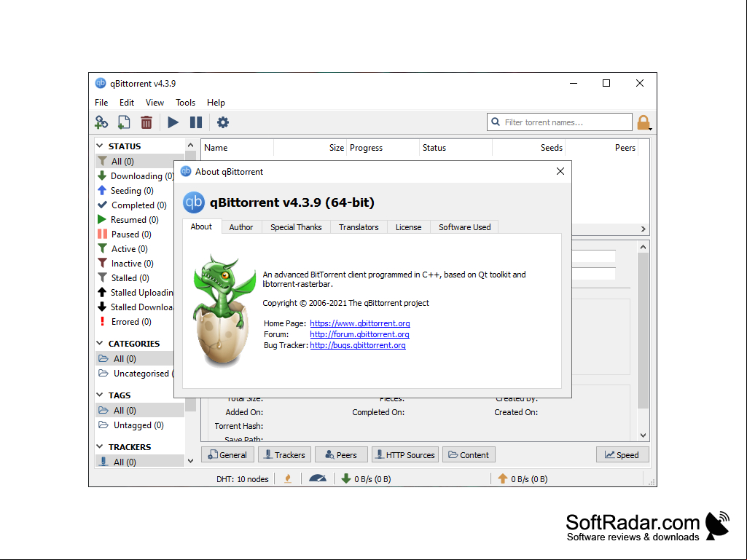Open the Help menu
Screen dimensions: 747x560
(x=216, y=103)
